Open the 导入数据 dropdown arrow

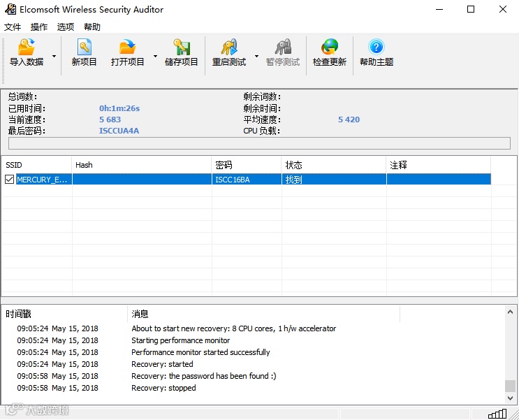(x=54, y=56)
